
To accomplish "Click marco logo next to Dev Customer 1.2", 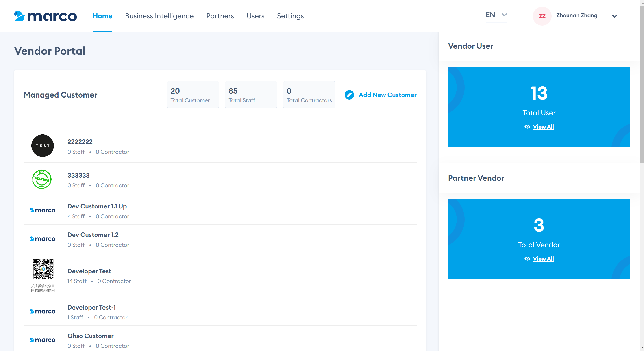I will (x=43, y=238).
